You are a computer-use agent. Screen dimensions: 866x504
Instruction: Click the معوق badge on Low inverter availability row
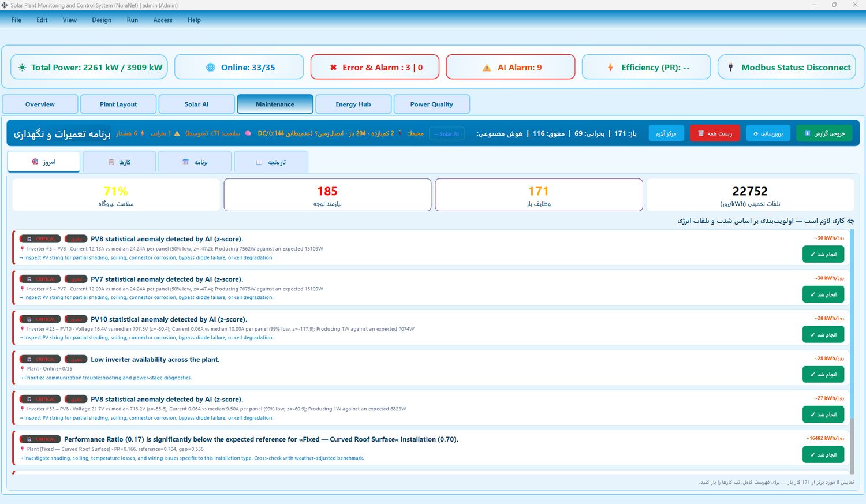click(x=76, y=359)
